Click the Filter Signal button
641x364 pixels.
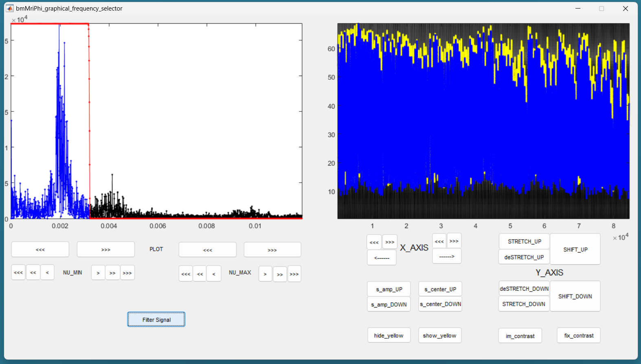click(x=156, y=319)
